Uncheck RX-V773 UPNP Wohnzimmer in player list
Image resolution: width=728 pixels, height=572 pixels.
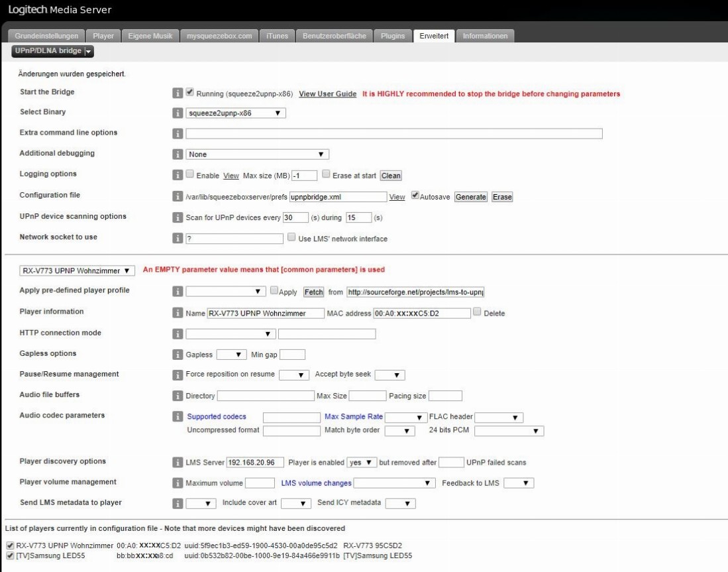click(x=10, y=545)
